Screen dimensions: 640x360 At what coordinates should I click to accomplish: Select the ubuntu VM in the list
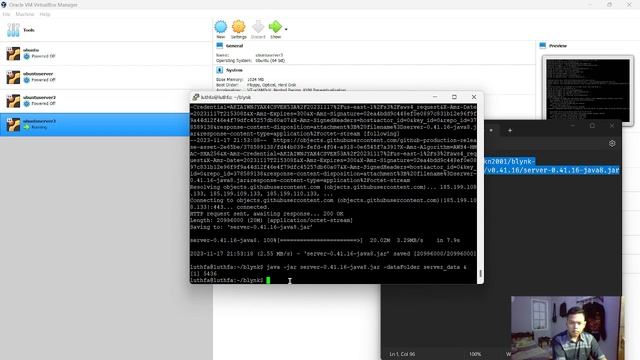[106, 53]
